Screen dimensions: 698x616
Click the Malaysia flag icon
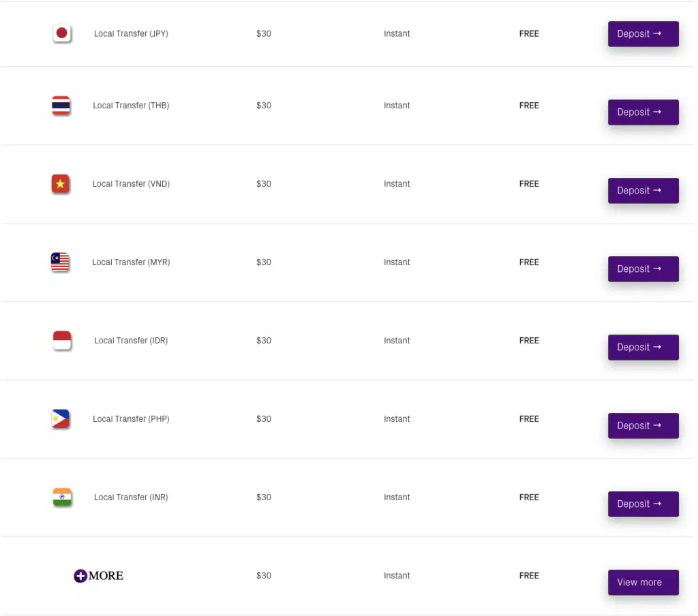60,262
